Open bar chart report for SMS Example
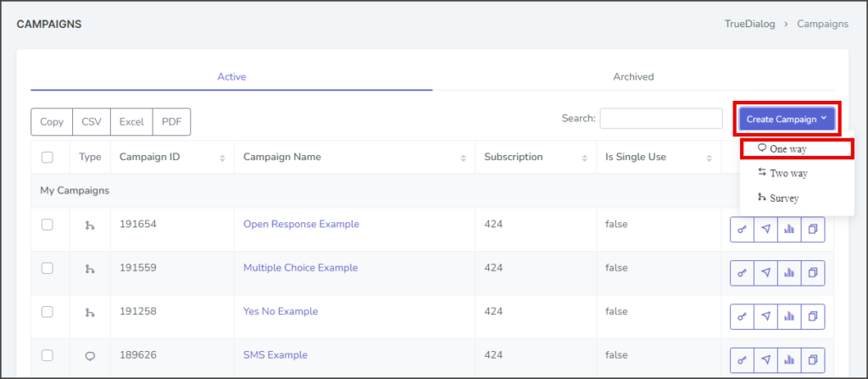This screenshot has height=379, width=868. pos(789,360)
